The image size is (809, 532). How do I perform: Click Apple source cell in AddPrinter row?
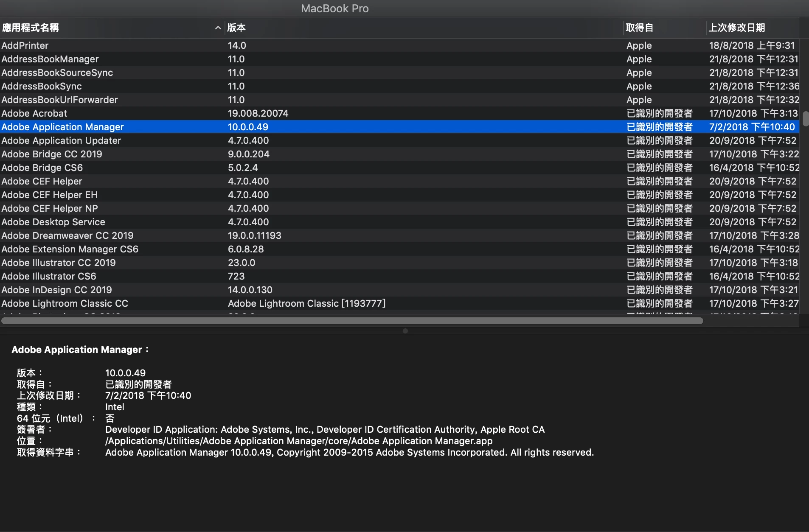click(639, 45)
